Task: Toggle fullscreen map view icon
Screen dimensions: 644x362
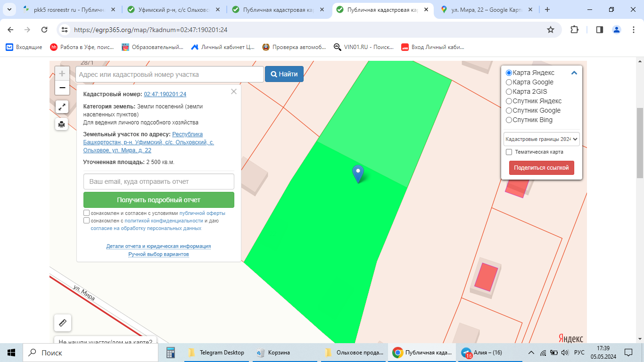Action: pyautogui.click(x=62, y=107)
